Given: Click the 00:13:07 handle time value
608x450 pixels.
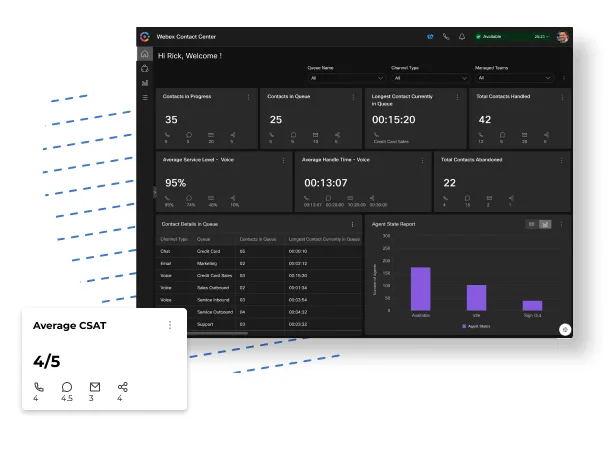Looking at the screenshot, I should (326, 183).
